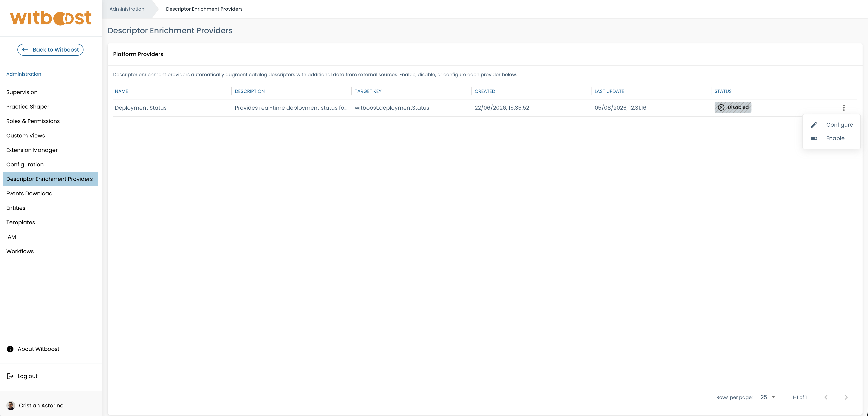
Task: Open Supervision in the sidebar
Action: 22,92
